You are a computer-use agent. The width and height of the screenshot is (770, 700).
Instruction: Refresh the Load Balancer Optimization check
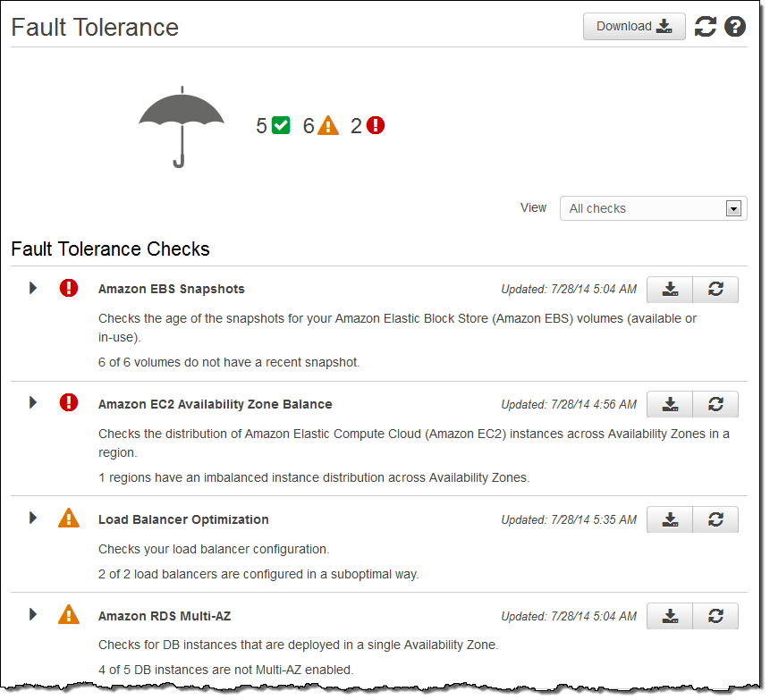click(715, 519)
